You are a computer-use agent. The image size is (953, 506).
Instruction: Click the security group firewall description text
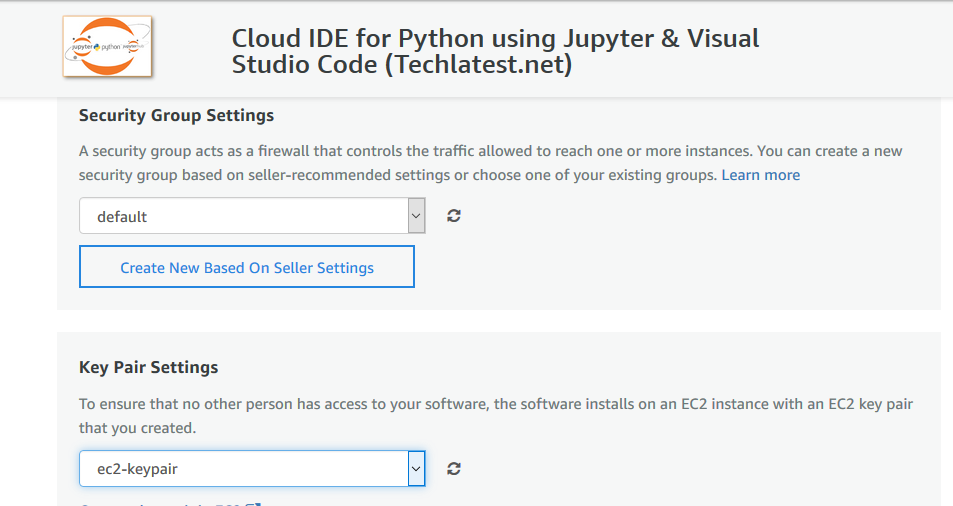490,163
